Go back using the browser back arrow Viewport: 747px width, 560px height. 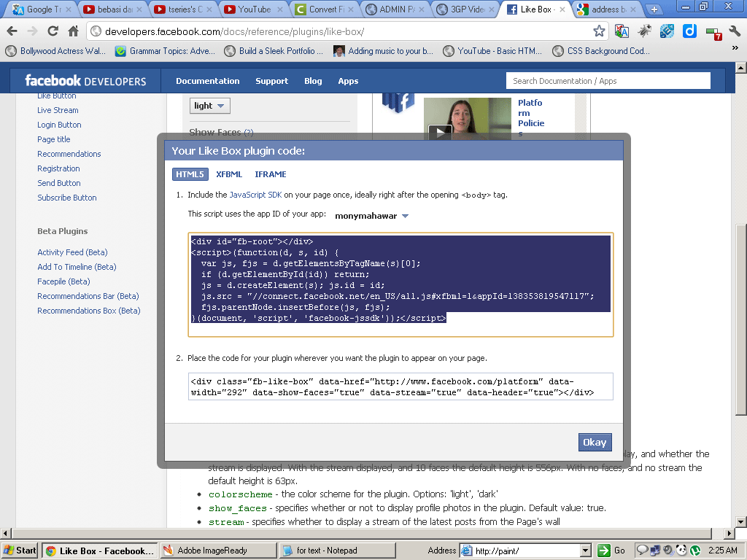click(12, 31)
